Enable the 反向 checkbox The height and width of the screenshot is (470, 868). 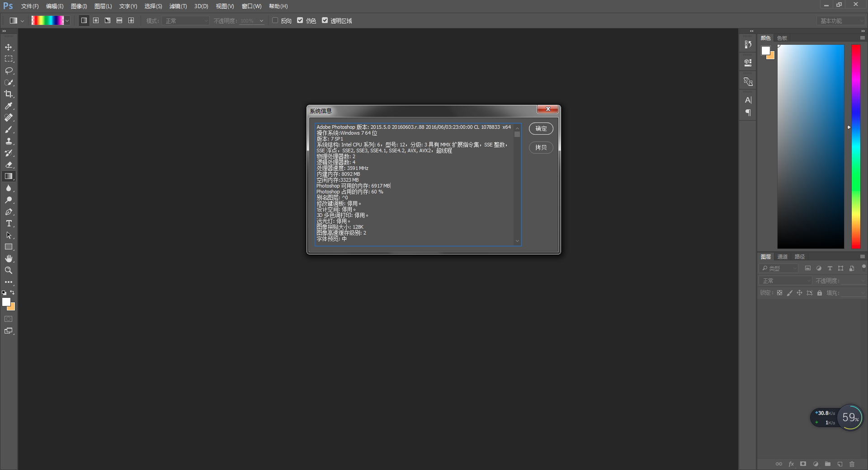pos(275,20)
